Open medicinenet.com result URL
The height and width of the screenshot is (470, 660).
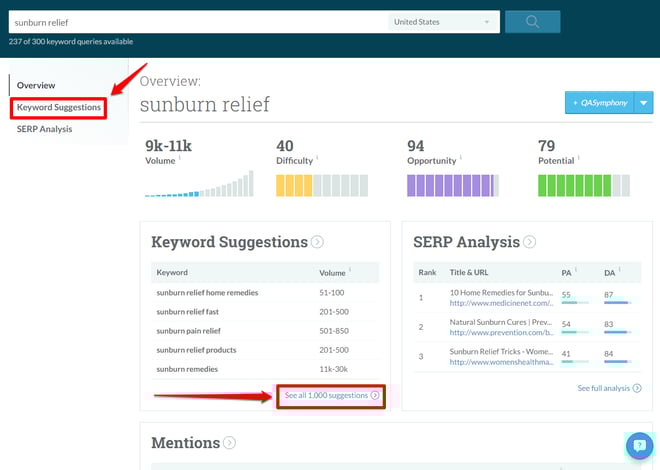501,303
